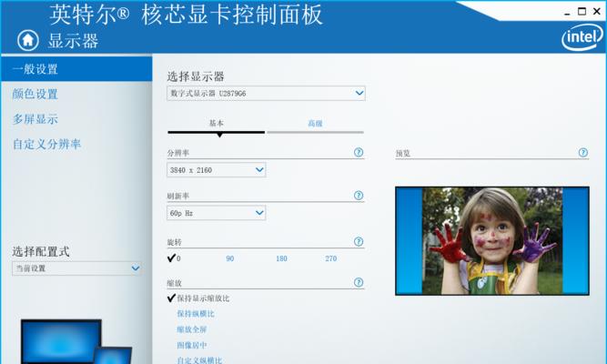Select 保持显示缩放比 scaling option
607x364 pixels.
[198, 298]
